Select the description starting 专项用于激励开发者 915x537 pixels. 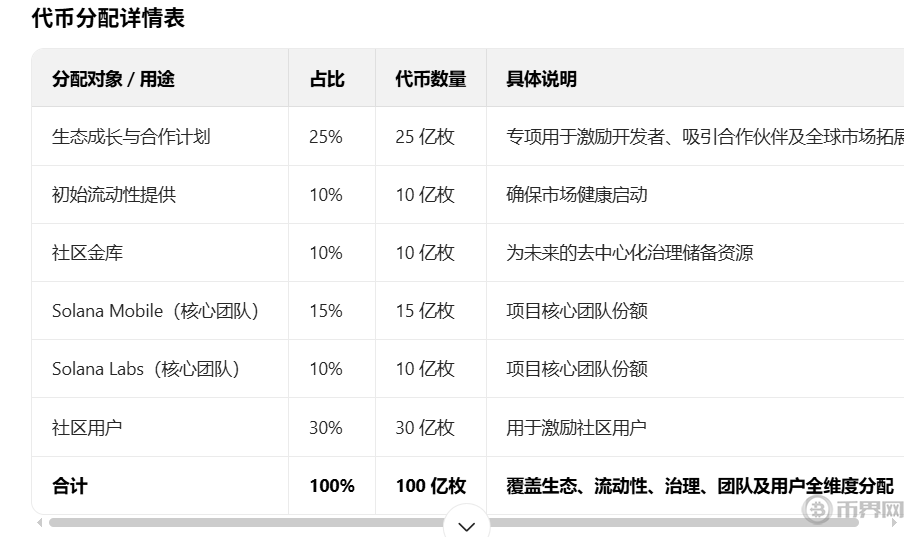pyautogui.click(x=705, y=137)
